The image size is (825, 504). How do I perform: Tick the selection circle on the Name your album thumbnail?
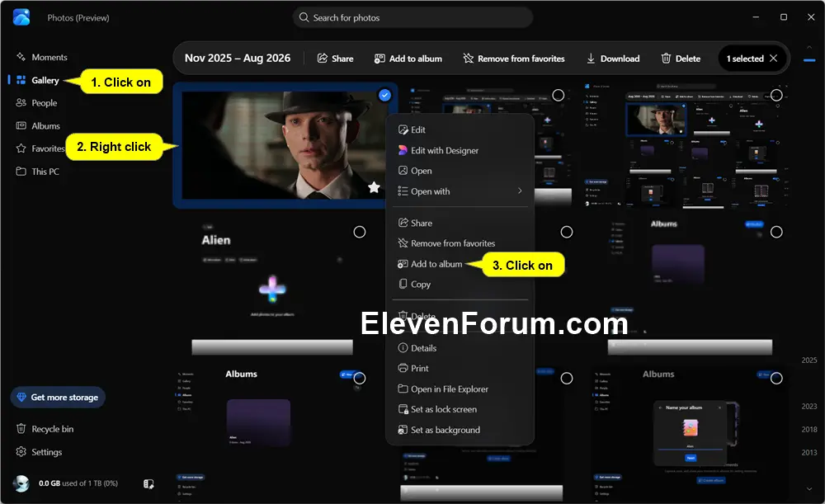(776, 379)
